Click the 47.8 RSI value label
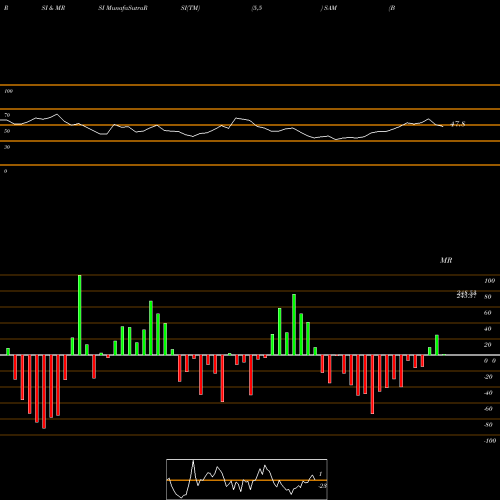The height and width of the screenshot is (500, 500). click(x=457, y=124)
